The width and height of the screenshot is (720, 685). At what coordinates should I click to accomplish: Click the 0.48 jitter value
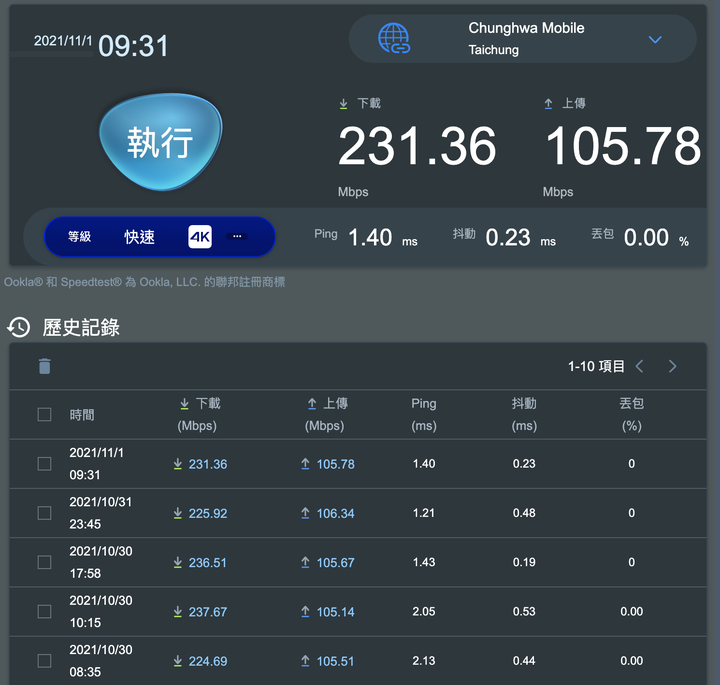tap(524, 513)
